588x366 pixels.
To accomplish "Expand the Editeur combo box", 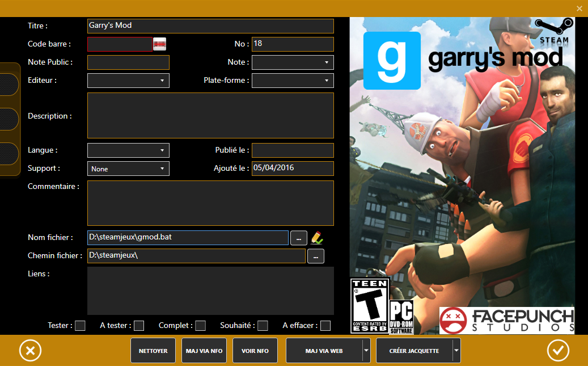I will (128, 81).
